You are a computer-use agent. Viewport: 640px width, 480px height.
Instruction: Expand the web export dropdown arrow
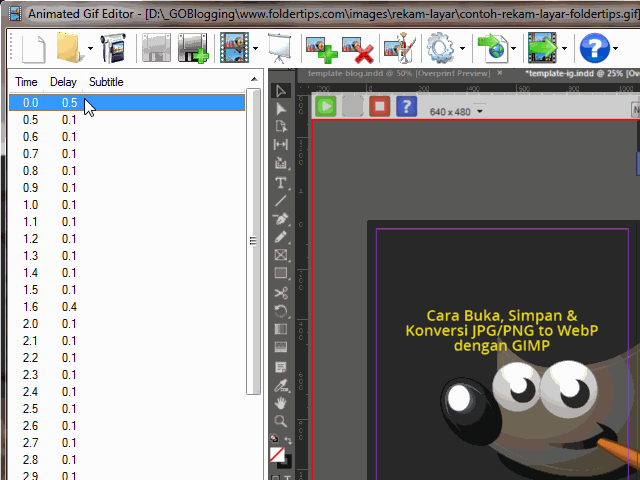513,49
